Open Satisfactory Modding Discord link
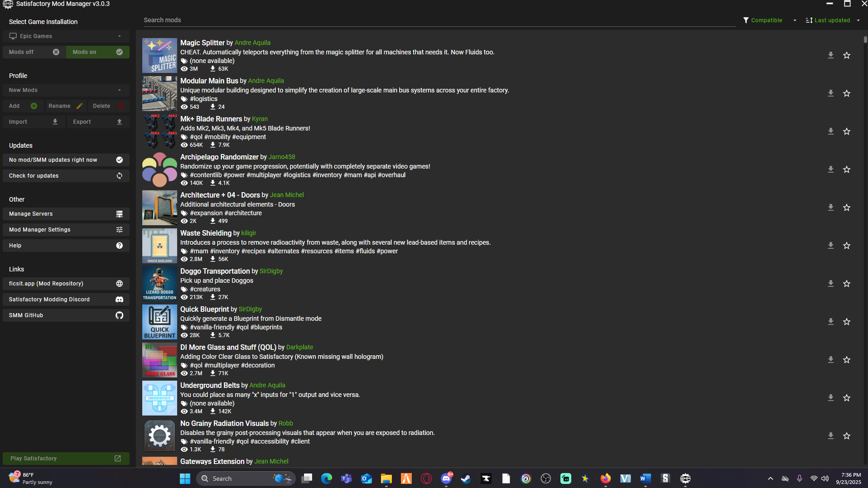This screenshot has height=488, width=868. pos(66,300)
